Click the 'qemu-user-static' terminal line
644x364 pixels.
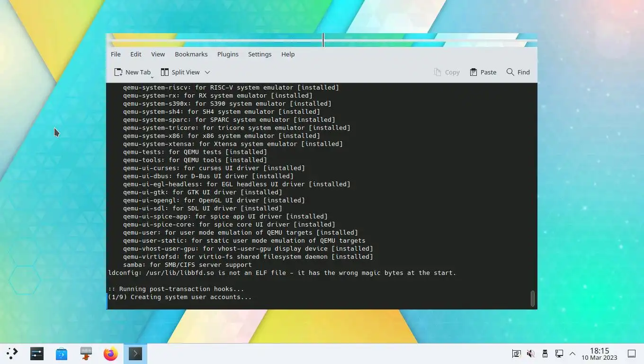tap(244, 241)
